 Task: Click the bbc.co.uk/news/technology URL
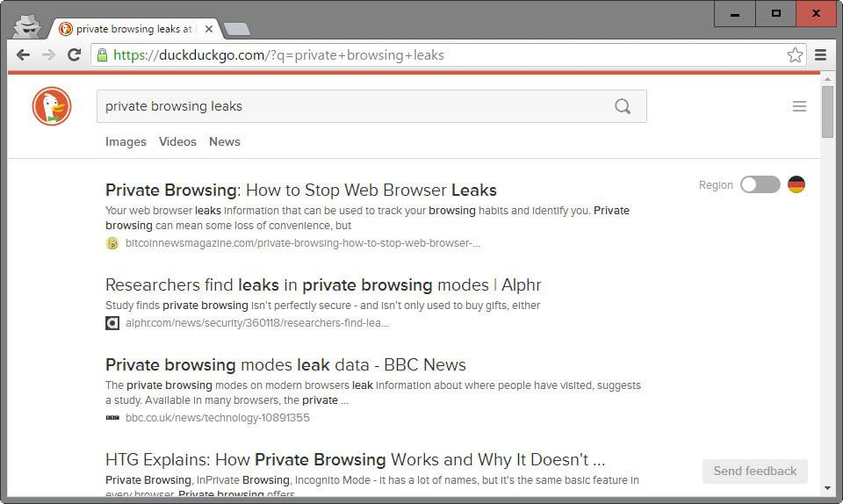[218, 418]
